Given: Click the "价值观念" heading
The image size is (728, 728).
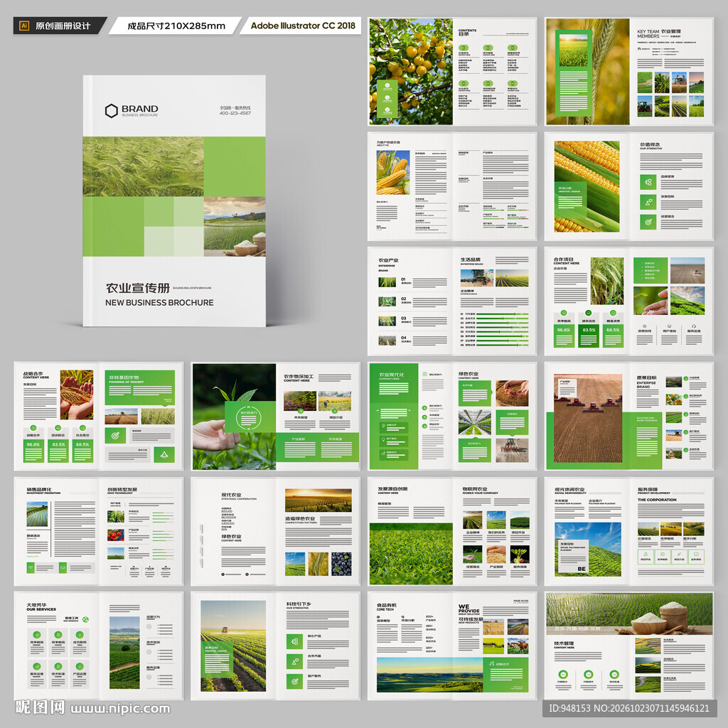Looking at the screenshot, I should coord(650,145).
